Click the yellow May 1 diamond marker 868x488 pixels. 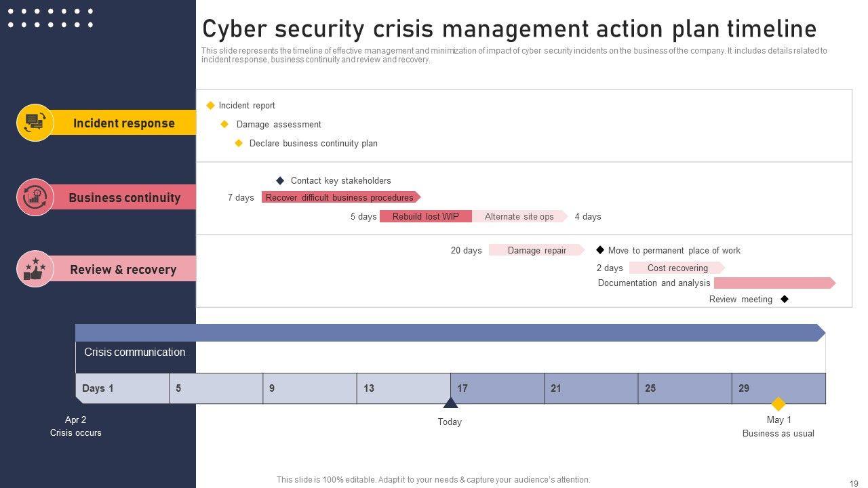(x=778, y=404)
